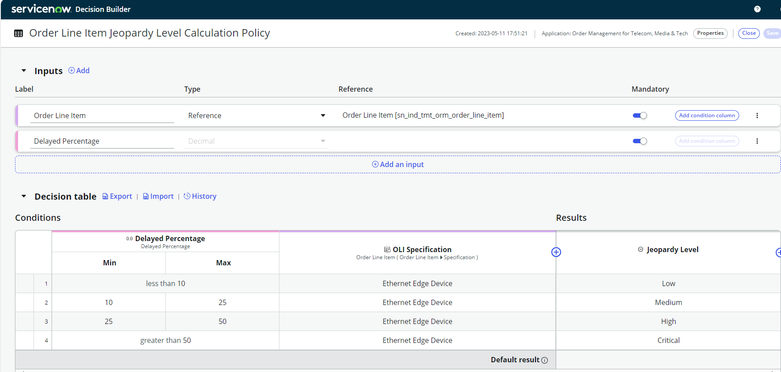Click the Min sub-column header
This screenshot has height=372, width=781.
[x=109, y=262]
